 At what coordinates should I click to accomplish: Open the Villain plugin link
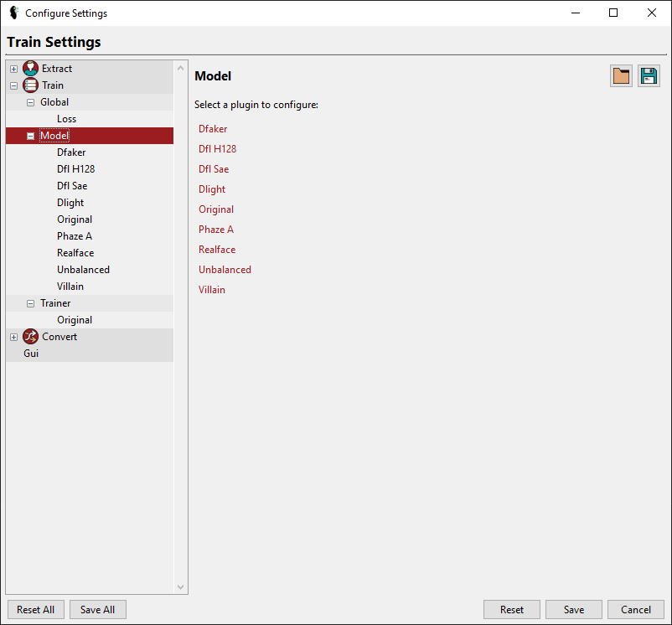212,290
